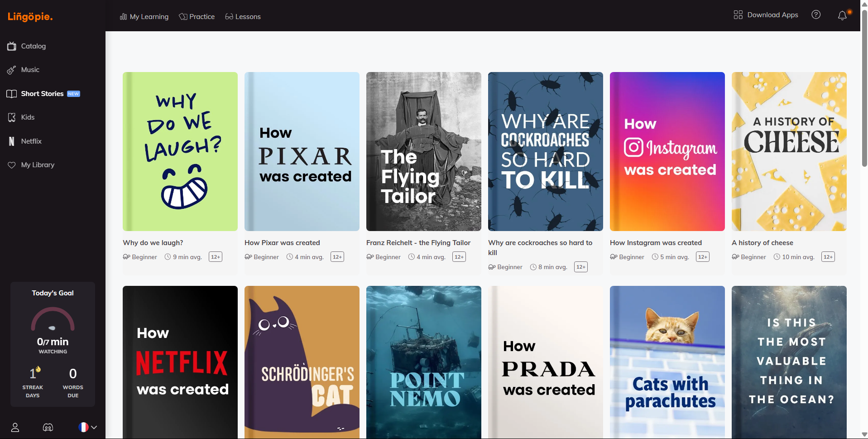Screen dimensions: 868x439
Task: Open 'How Instagram was created' book cover
Action: tap(667, 151)
